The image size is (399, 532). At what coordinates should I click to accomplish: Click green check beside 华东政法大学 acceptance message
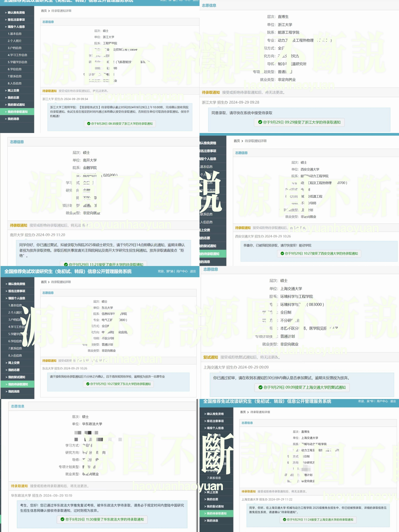tap(62, 519)
